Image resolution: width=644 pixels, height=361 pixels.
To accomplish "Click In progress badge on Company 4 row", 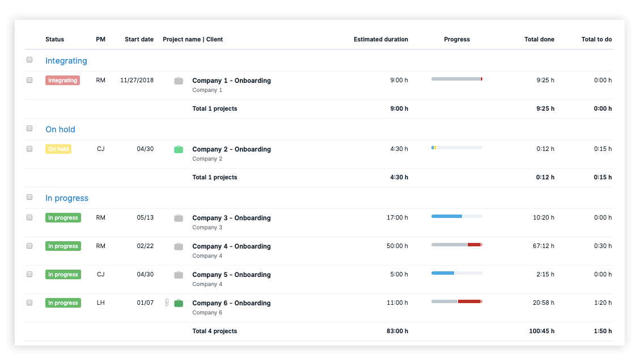I will click(63, 246).
